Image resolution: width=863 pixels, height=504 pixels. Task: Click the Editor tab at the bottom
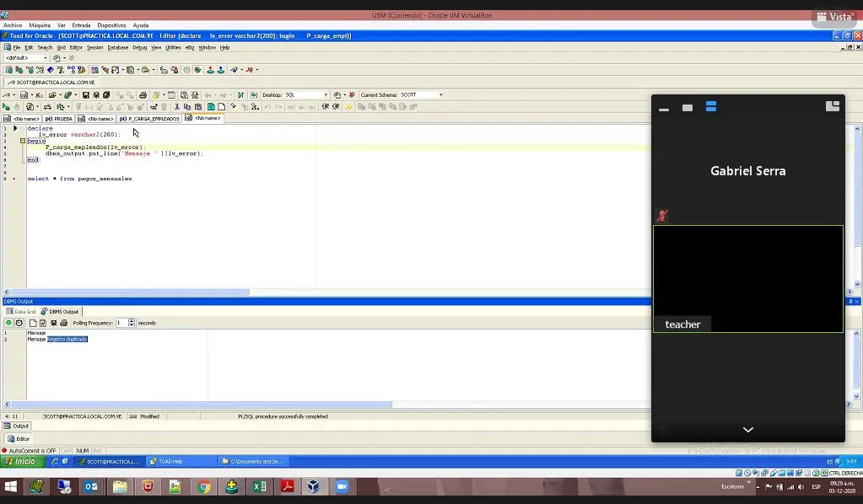19,438
